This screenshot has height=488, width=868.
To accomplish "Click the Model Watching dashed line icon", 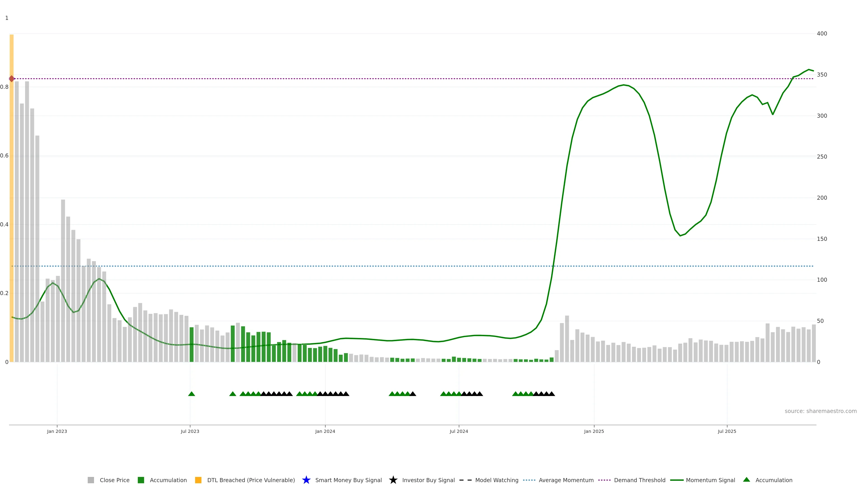I will [465, 480].
